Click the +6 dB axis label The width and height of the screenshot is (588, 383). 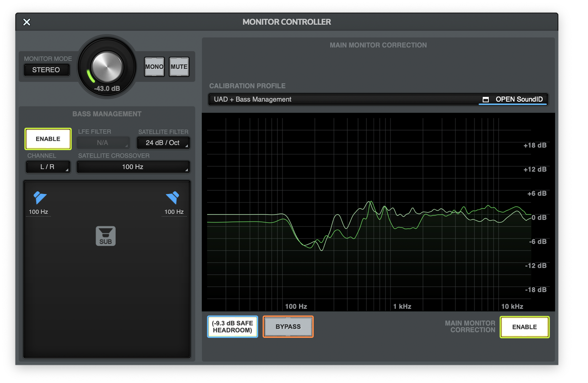pyautogui.click(x=537, y=194)
